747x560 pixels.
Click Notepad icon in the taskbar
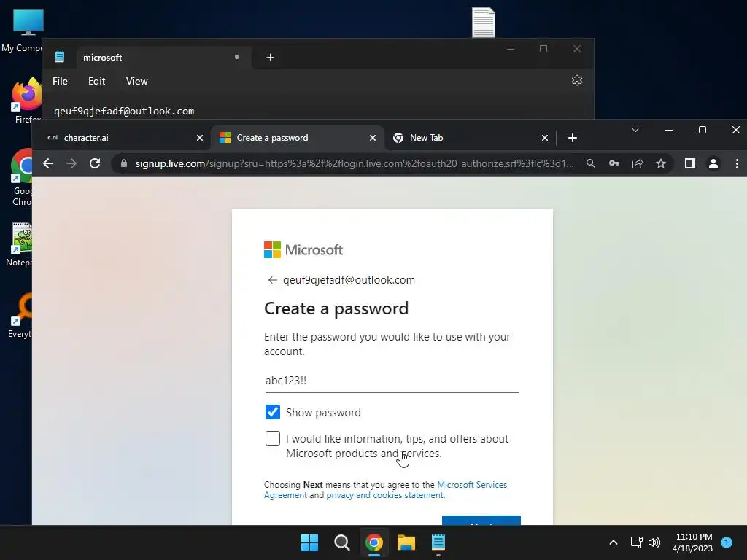point(438,542)
